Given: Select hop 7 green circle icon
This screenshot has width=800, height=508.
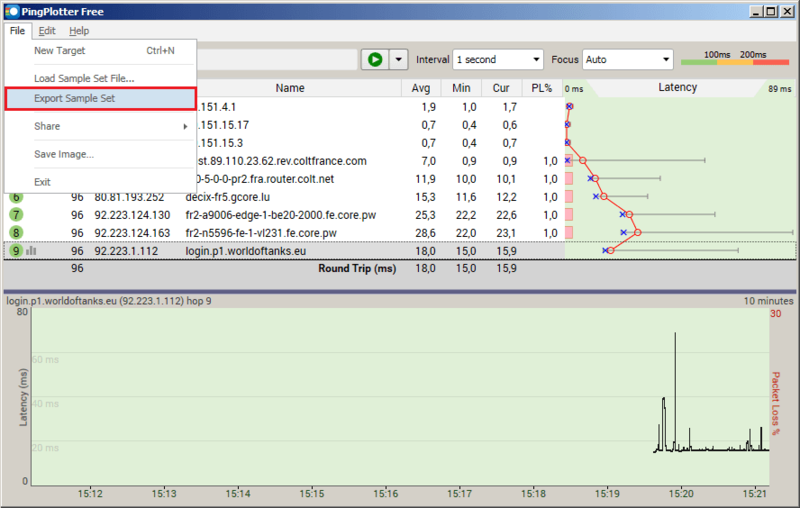Looking at the screenshot, I should pos(16,215).
